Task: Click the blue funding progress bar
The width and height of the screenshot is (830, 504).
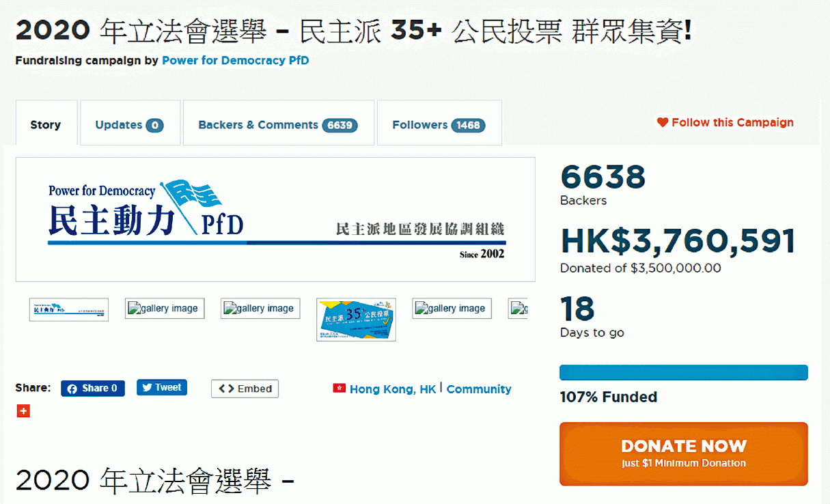Action: 684,372
